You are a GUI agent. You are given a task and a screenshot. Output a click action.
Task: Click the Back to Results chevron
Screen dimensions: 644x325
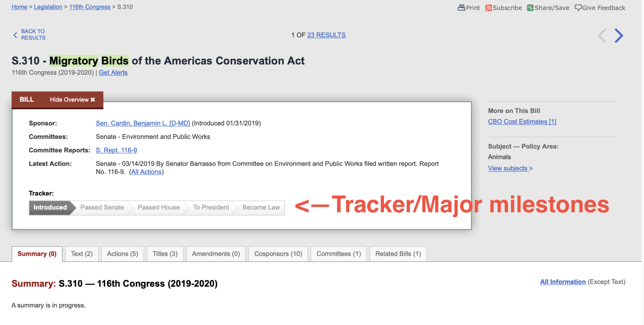15,35
